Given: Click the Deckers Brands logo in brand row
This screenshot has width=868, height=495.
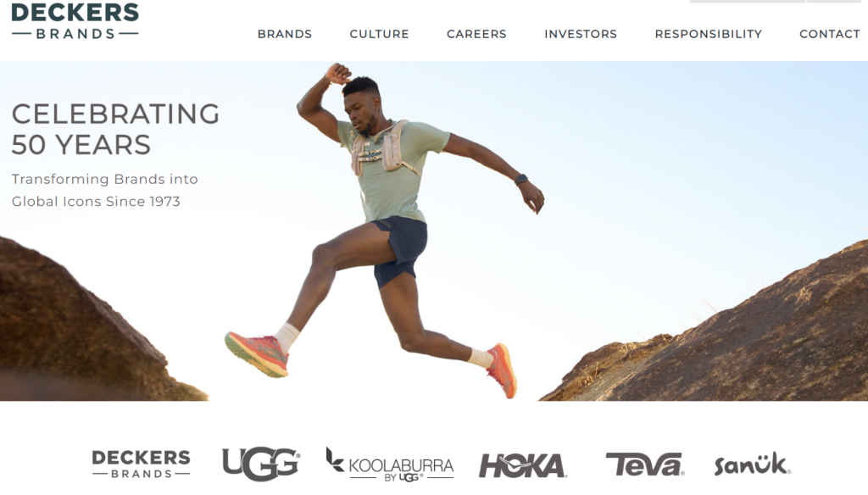Looking at the screenshot, I should click(x=142, y=464).
